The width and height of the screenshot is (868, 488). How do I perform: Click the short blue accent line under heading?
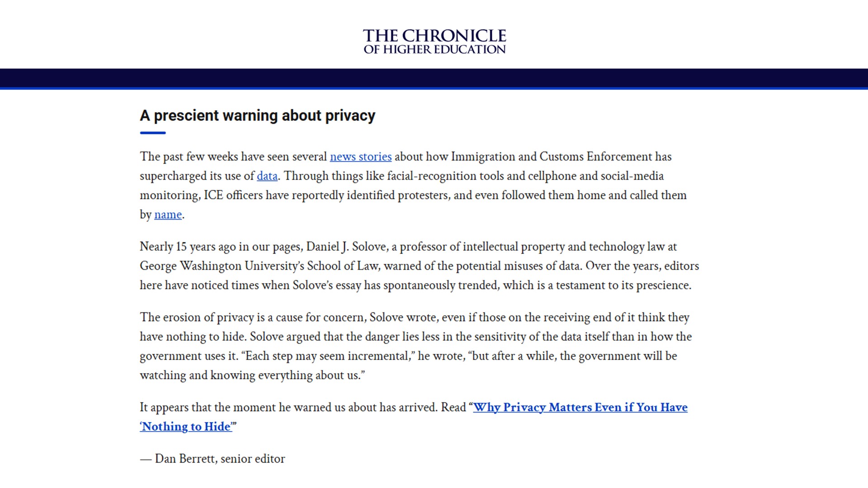pos(153,133)
